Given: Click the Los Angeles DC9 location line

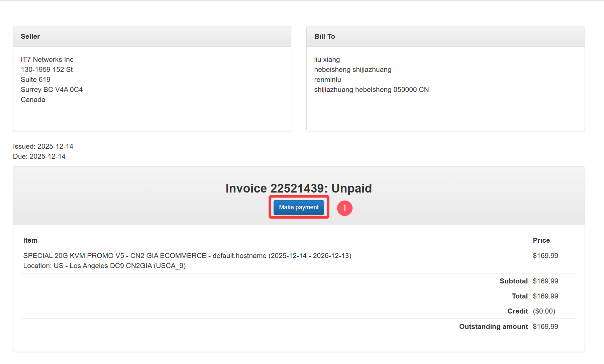Looking at the screenshot, I should click(x=104, y=266).
